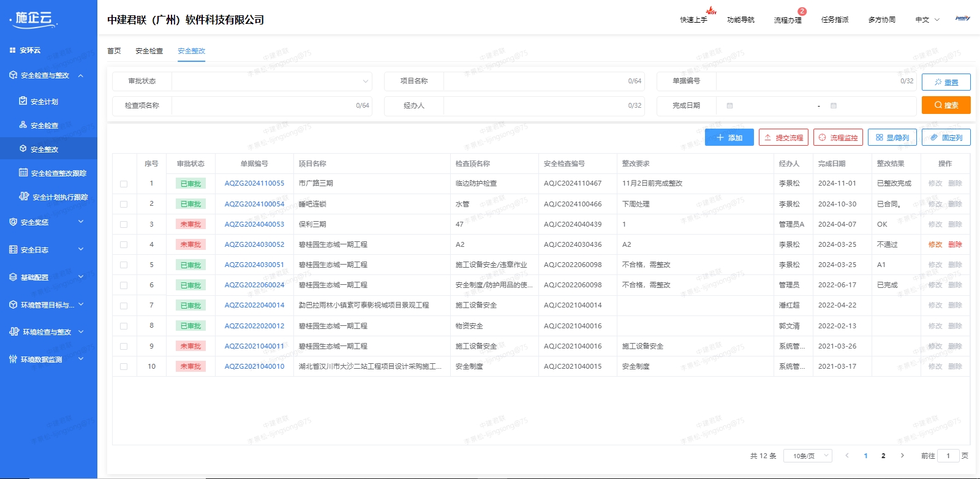Viewport: 980px width, 479px height.
Task: Click the 重置 button
Action: point(946,82)
